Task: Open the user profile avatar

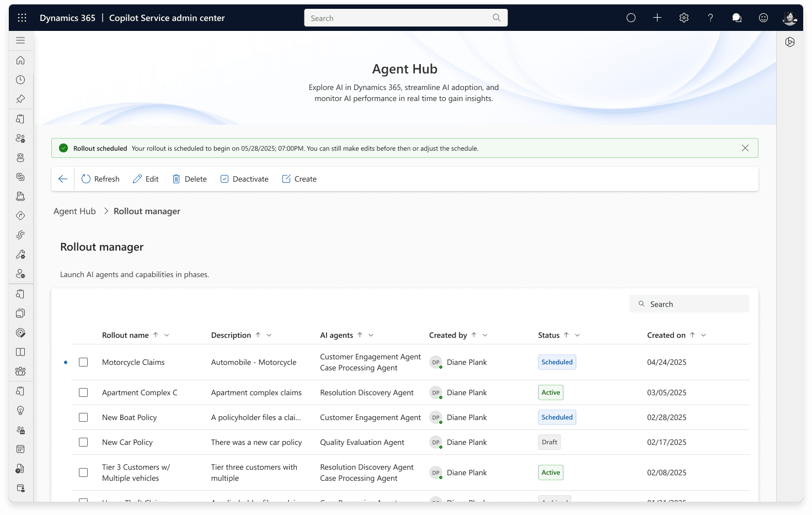Action: 790,18
